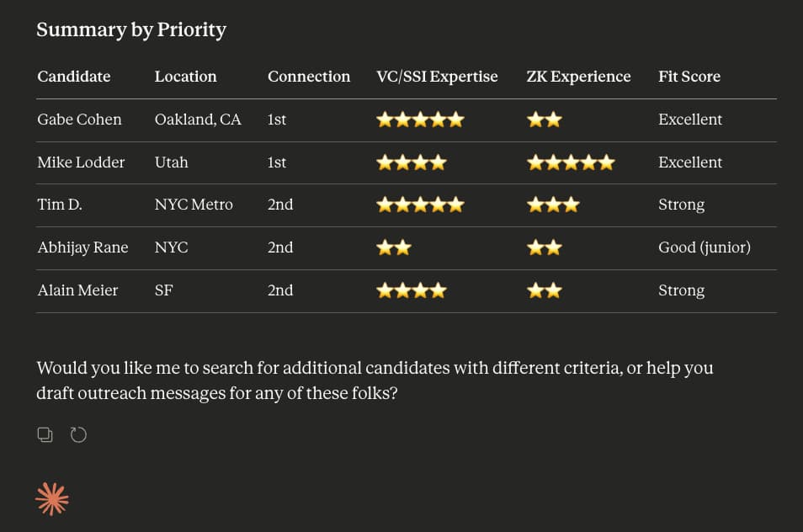Click Abhijay Rane's VC/SSI star rating
Viewport: 803px width, 532px height.
(394, 247)
